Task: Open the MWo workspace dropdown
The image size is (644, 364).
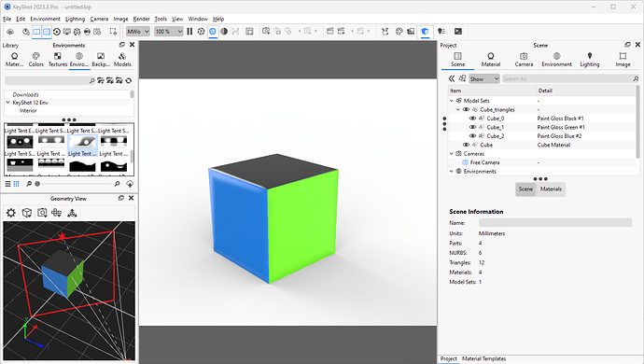Action: tap(137, 32)
